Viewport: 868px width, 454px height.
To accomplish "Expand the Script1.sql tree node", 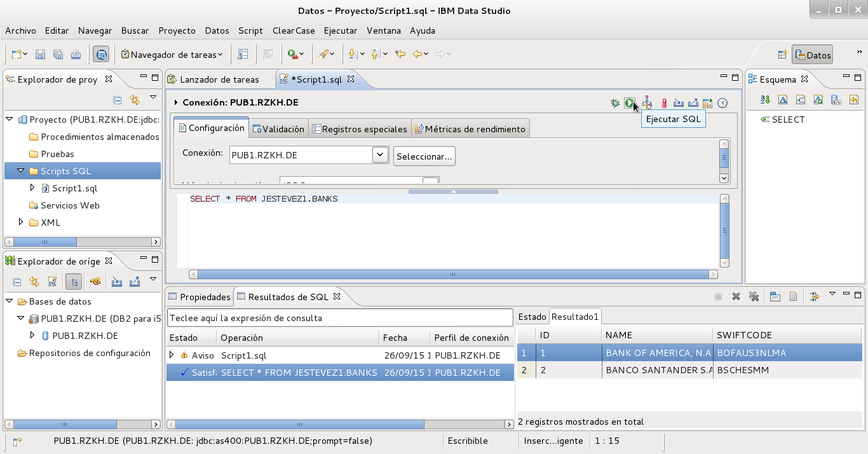I will click(32, 188).
